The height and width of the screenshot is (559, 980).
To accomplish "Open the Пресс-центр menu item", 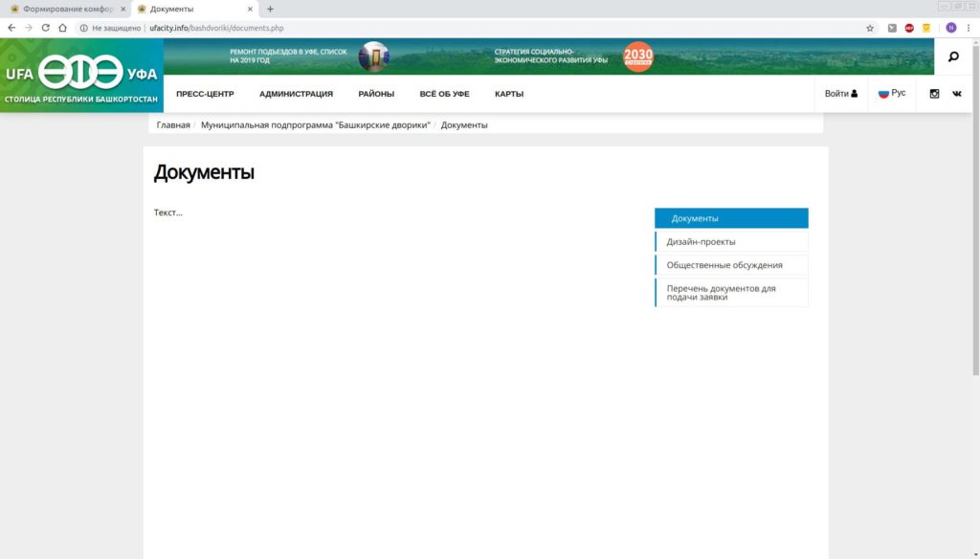I will pos(205,94).
